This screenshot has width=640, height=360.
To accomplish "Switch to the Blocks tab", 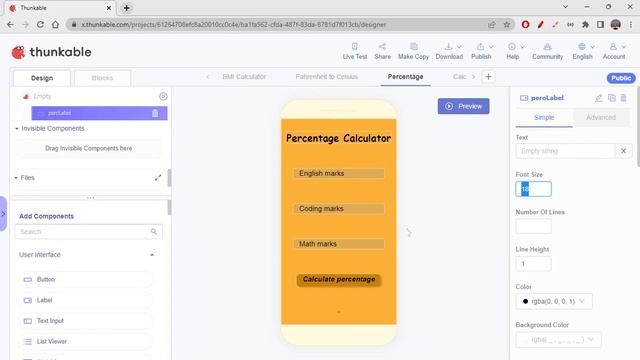I will (102, 78).
